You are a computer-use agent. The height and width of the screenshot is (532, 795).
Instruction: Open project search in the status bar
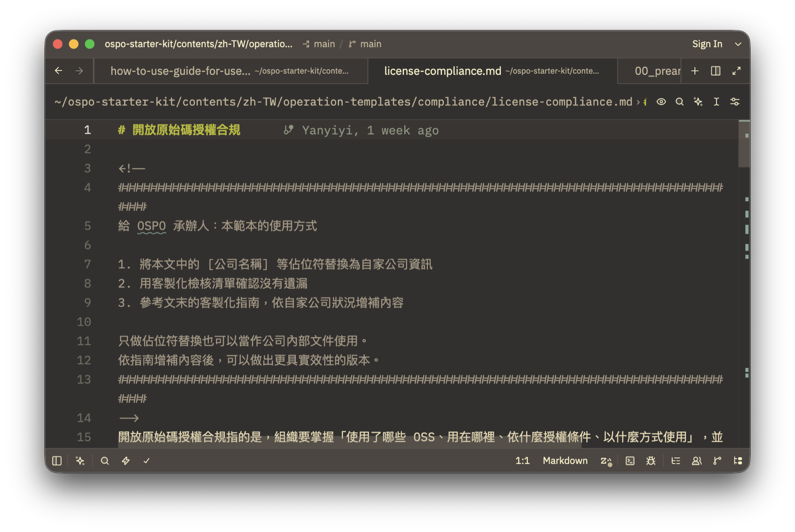[105, 461]
